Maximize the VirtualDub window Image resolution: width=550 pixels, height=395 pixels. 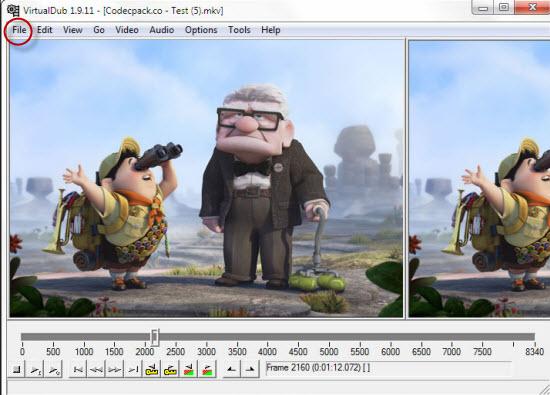[x=504, y=7]
